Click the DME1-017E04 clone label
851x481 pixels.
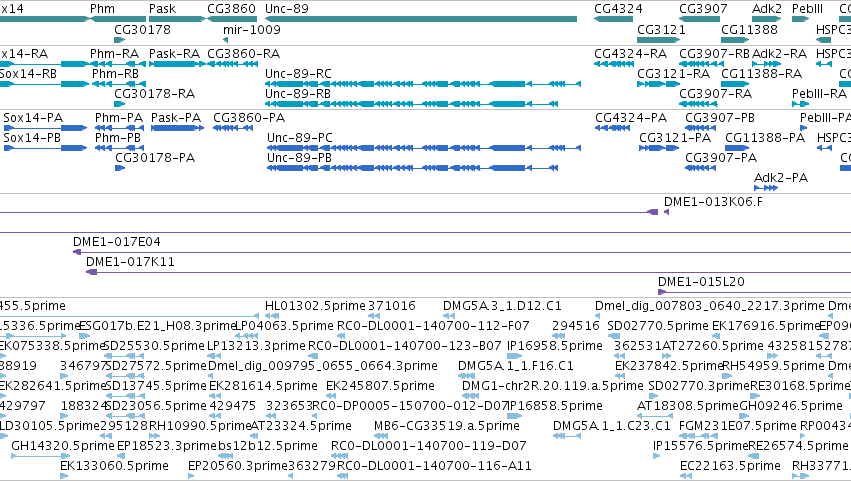point(117,242)
